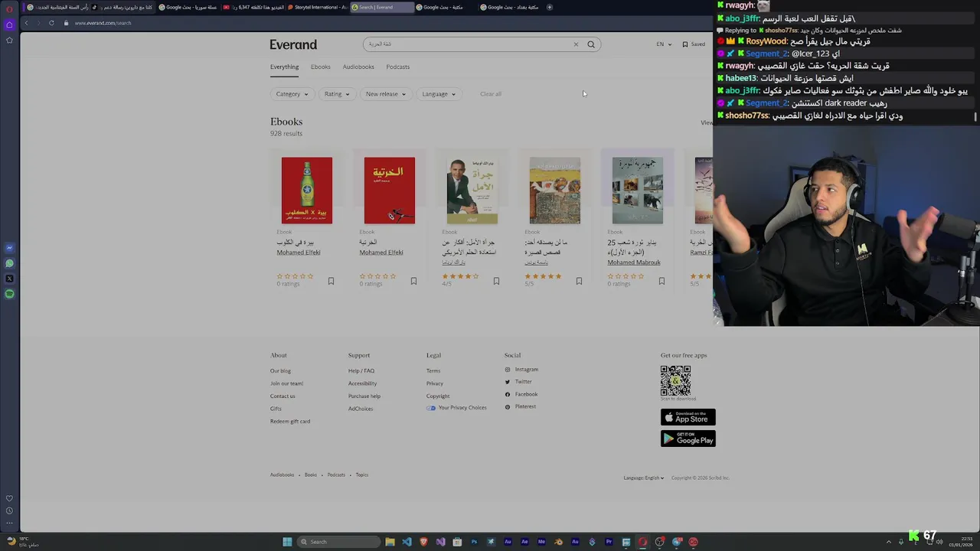Open the Help / FAQ link
The width and height of the screenshot is (980, 551).
pos(361,371)
